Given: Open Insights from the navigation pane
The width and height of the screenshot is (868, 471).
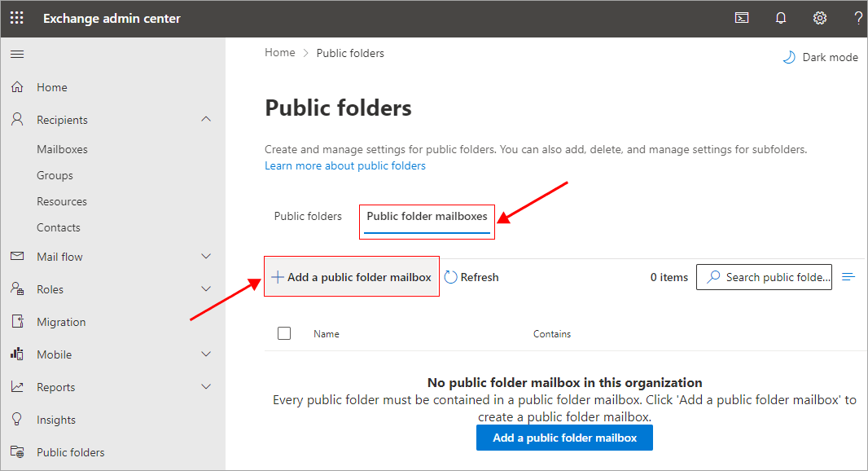Looking at the screenshot, I should point(57,419).
